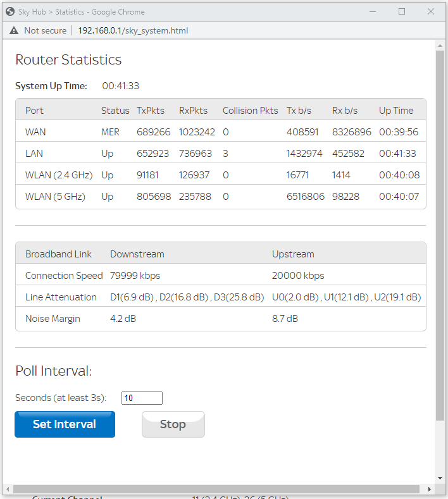Click the Set Interval button
448x499 pixels.
tap(65, 424)
